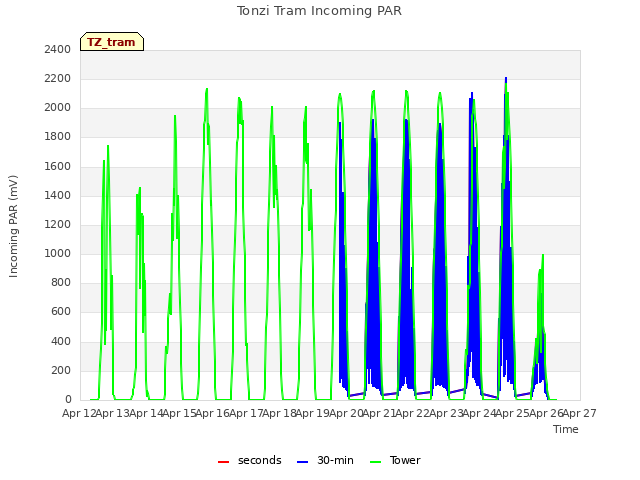Screen dimensions: 640x480
Task: Click the 30-min legend label
Action: (x=335, y=460)
